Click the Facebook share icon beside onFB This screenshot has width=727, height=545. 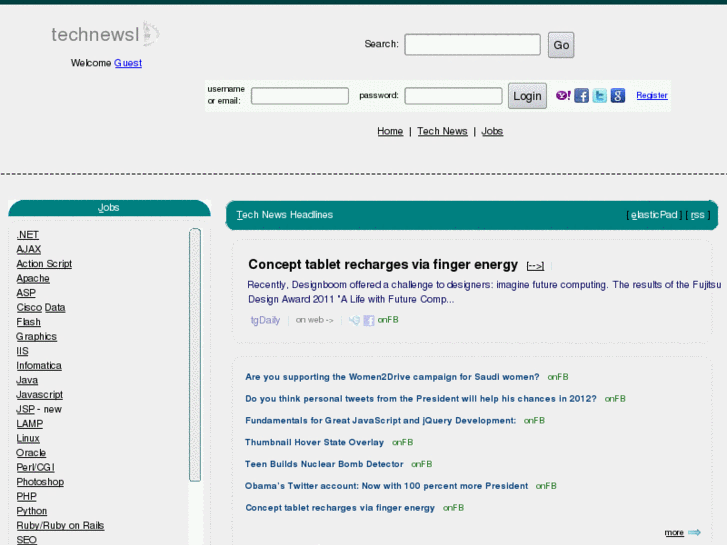click(x=369, y=320)
